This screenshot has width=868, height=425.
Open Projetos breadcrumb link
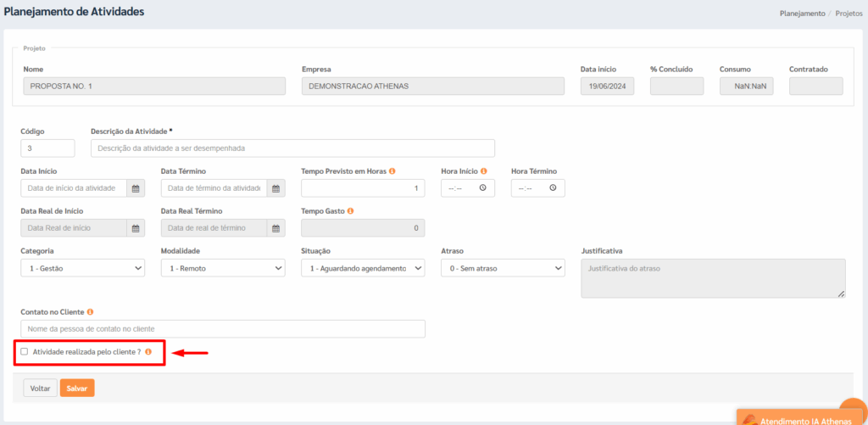coord(849,14)
